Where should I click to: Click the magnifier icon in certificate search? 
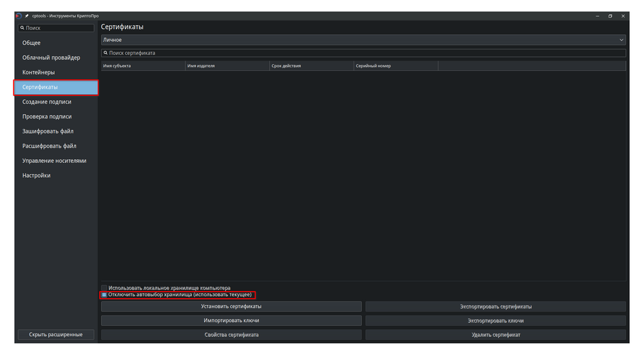[x=105, y=53]
